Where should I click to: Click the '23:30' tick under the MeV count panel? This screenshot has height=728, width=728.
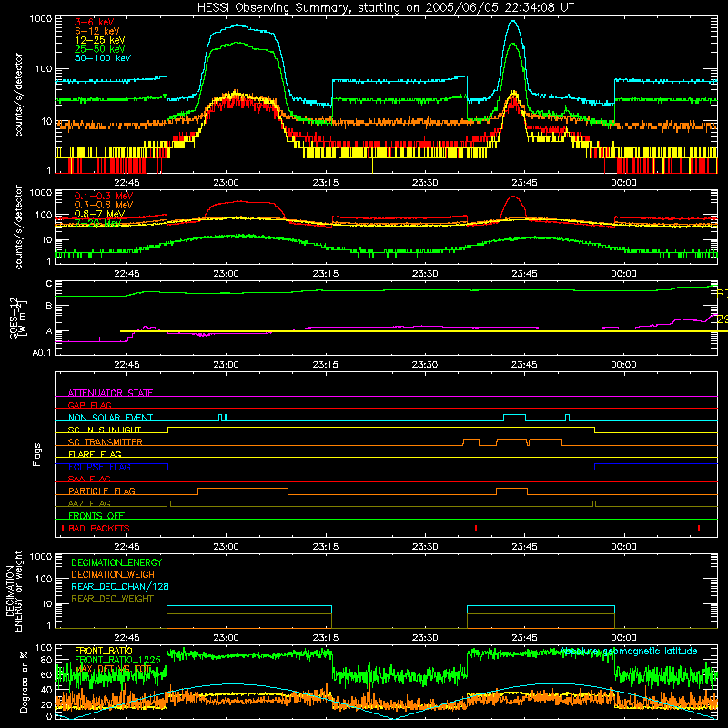tap(425, 274)
